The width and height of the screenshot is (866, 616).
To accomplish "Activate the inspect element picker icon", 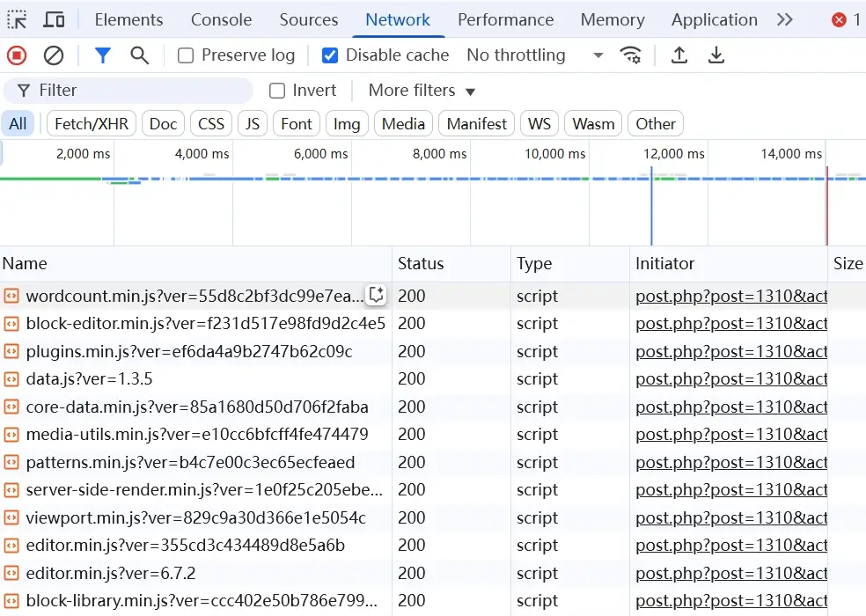I will click(x=17, y=20).
